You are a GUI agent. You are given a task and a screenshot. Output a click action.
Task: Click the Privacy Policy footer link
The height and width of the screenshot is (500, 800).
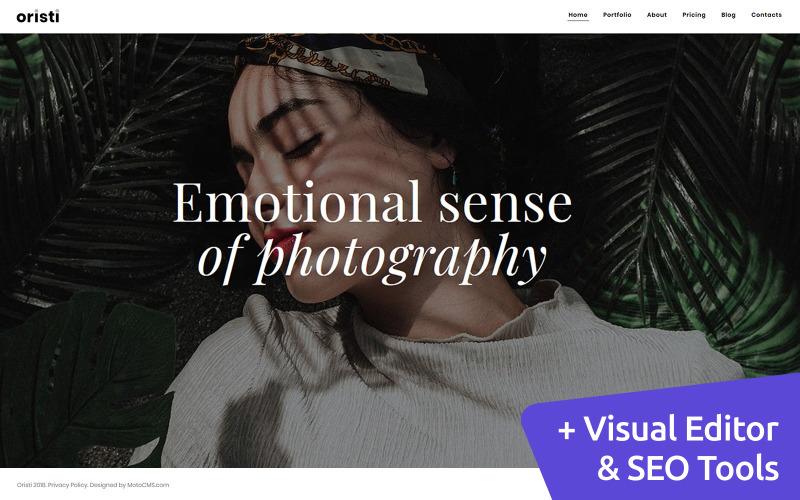tap(68, 485)
